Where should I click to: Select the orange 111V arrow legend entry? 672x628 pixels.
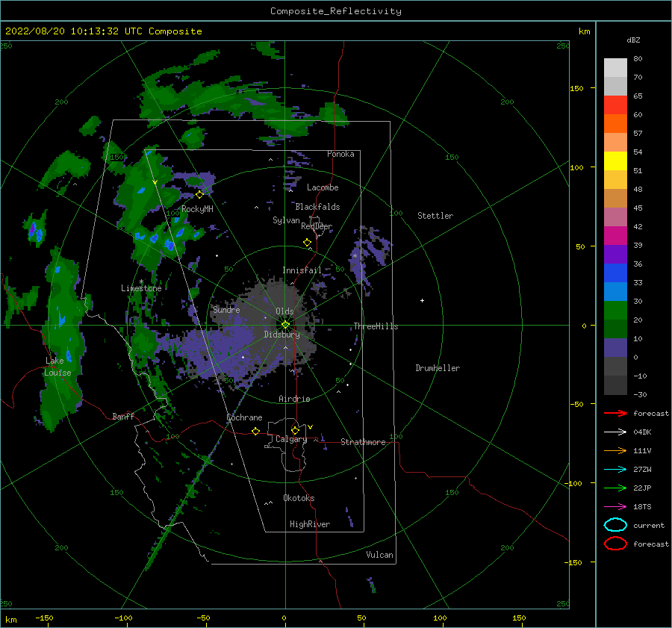coord(615,450)
